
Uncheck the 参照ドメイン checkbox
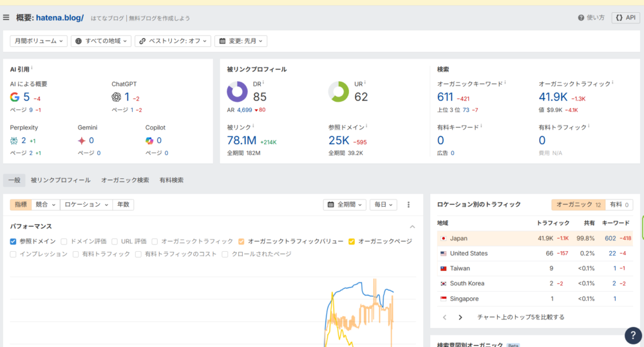(14, 241)
